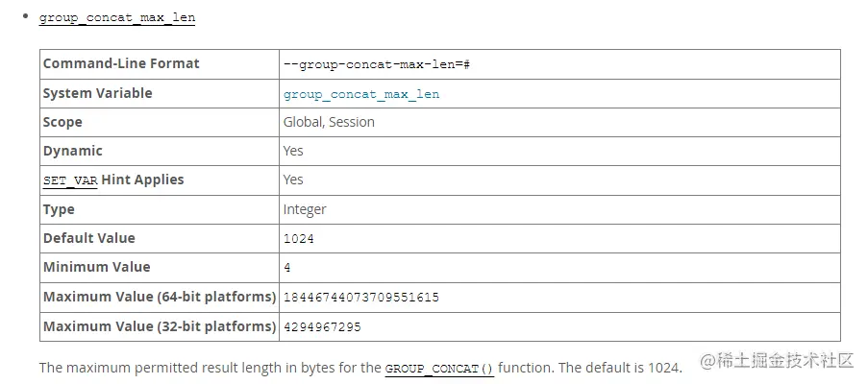Select the minimum value 4
Image resolution: width=868 pixels, height=384 pixels.
[287, 268]
